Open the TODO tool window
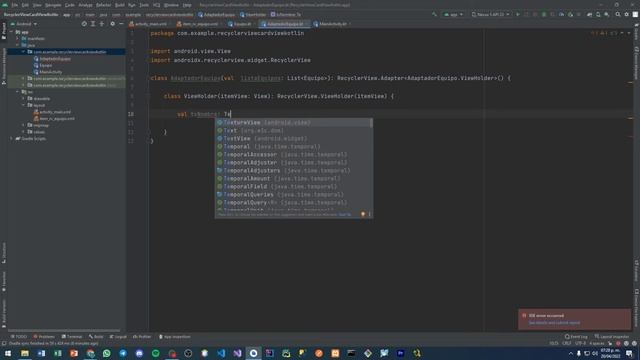Viewport: 640px width, 360px height. [19, 337]
